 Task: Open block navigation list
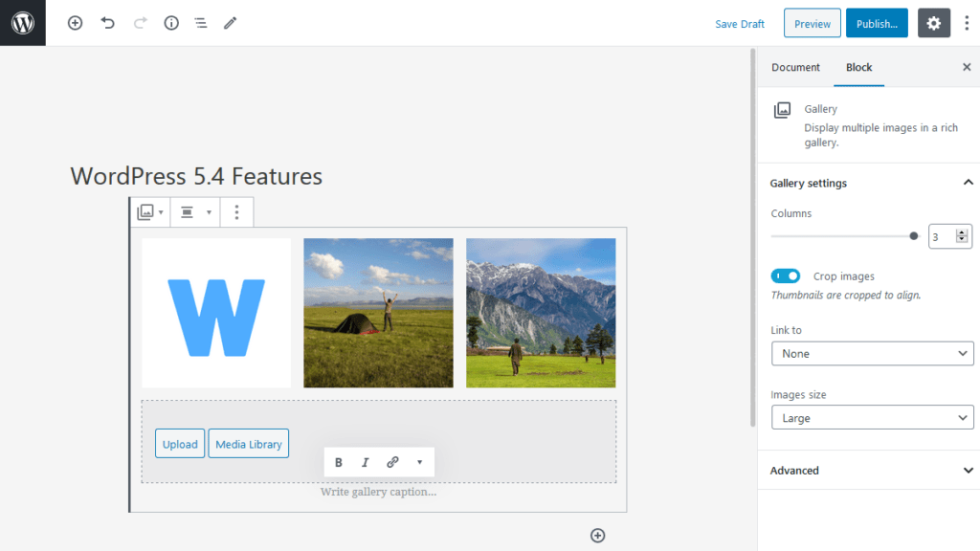201,23
